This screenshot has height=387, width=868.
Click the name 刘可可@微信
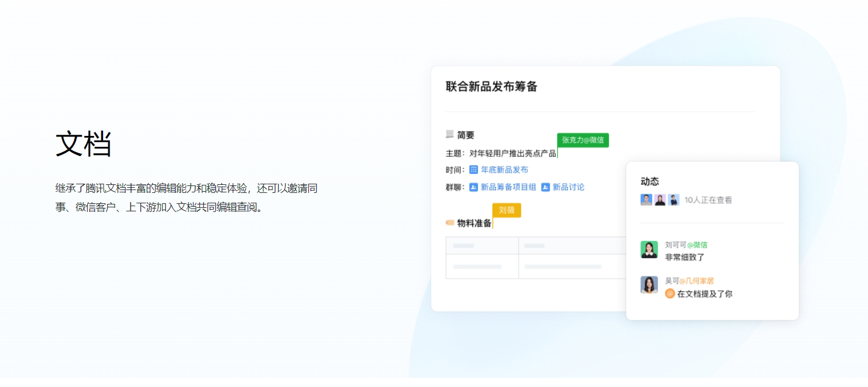686,245
